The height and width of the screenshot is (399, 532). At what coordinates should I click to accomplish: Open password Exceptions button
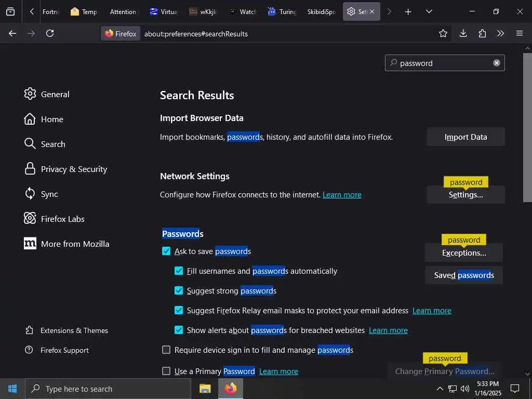tap(463, 253)
